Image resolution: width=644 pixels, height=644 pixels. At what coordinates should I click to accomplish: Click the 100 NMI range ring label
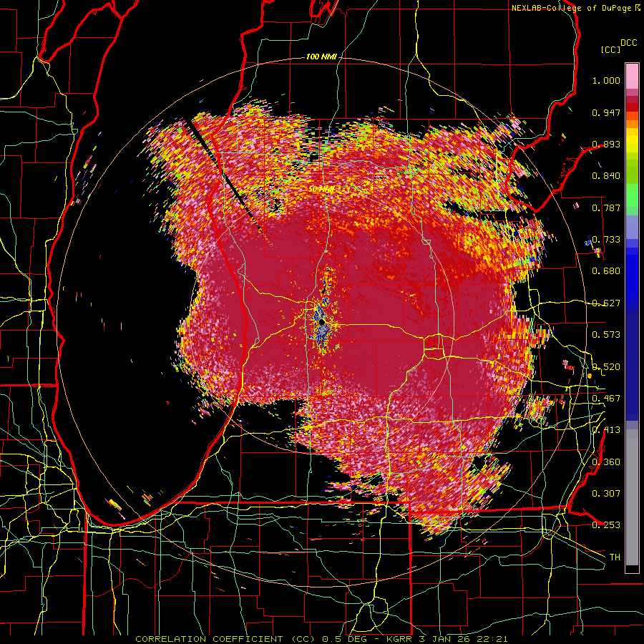321,57
